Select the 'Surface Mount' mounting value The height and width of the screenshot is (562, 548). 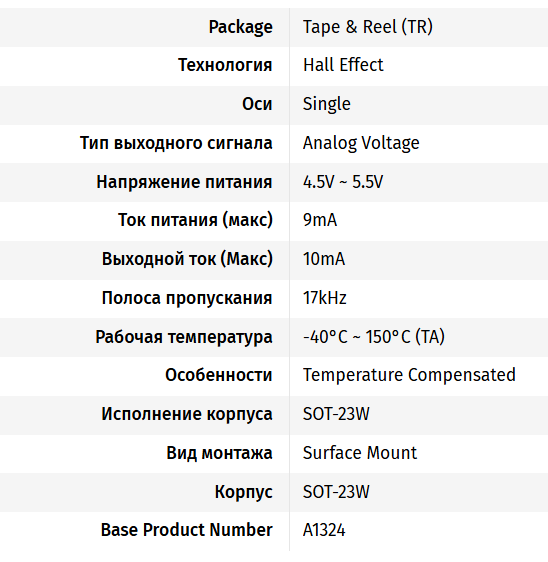coord(360,453)
